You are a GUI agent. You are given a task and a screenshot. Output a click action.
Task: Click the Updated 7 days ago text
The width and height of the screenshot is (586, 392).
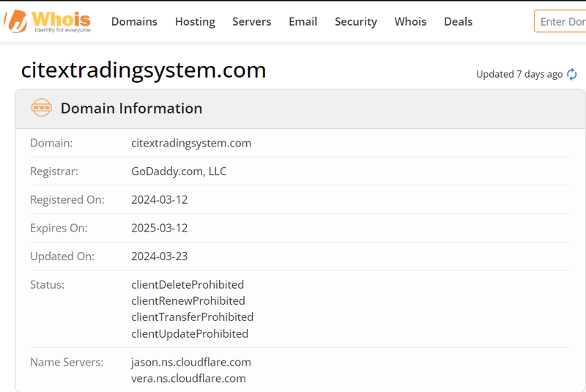point(519,74)
